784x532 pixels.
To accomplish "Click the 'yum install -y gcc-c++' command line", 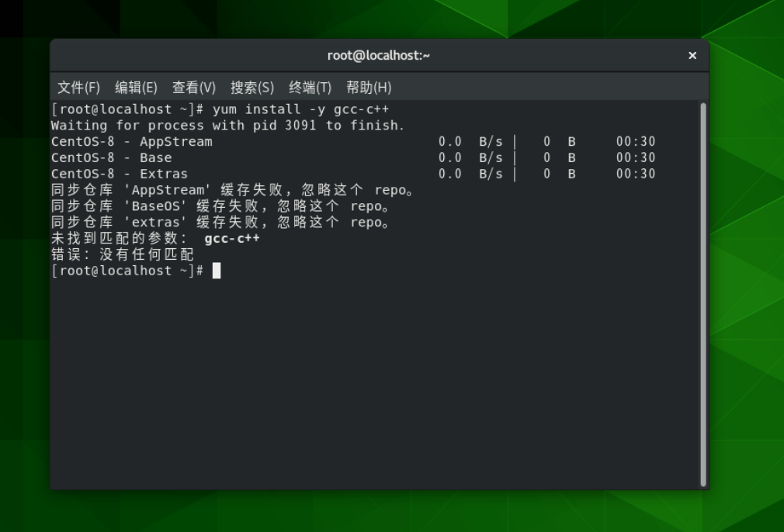I will (220, 109).
